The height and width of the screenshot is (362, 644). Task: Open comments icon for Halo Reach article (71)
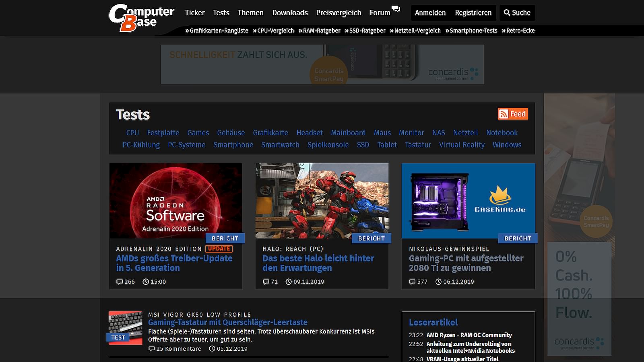(266, 282)
